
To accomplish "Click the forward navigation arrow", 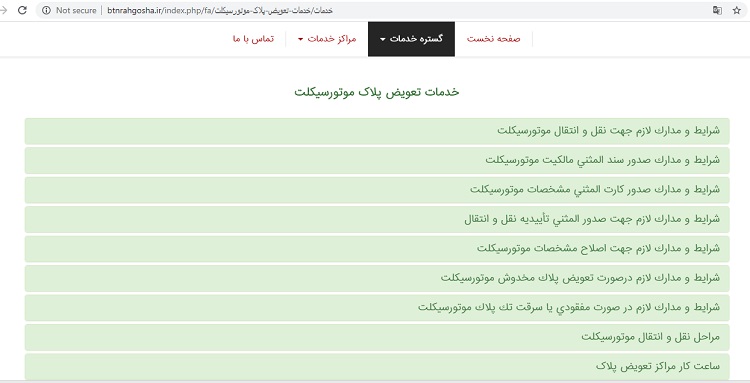I will [3, 10].
